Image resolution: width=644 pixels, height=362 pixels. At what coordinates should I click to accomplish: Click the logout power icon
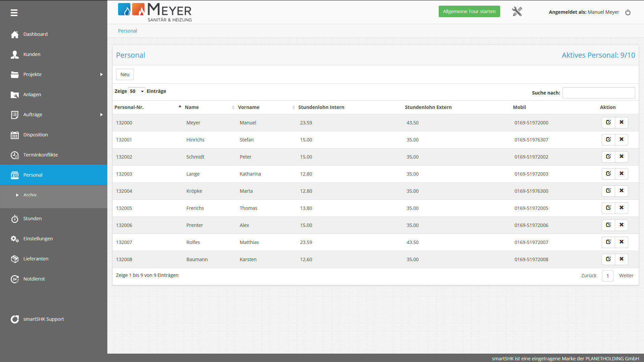(x=628, y=12)
